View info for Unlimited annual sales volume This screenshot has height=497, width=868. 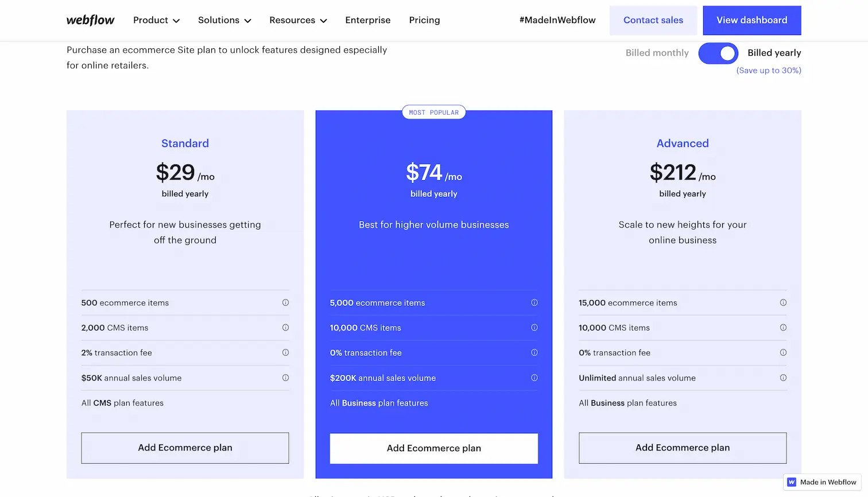[783, 378]
